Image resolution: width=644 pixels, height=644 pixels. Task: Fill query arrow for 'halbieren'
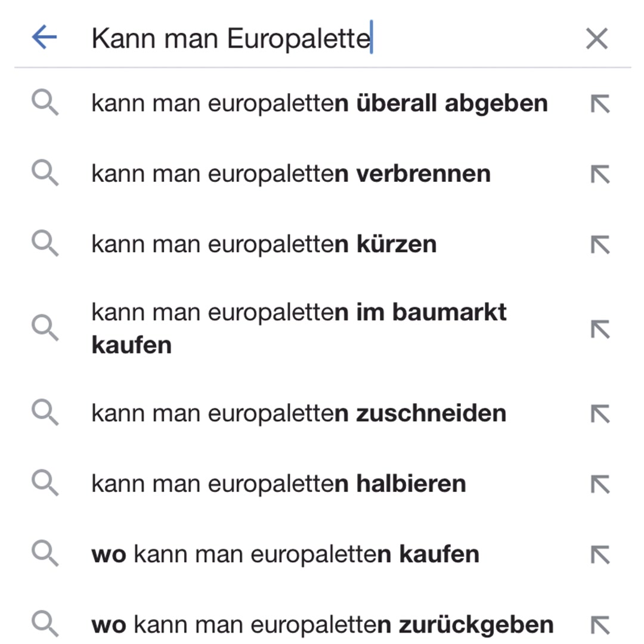pyautogui.click(x=600, y=484)
